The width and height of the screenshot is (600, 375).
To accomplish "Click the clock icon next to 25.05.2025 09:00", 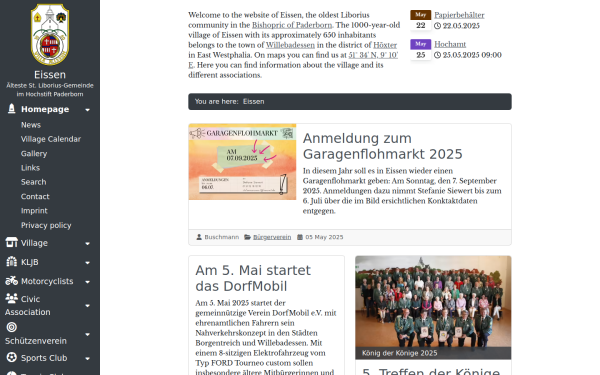I will click(437, 55).
